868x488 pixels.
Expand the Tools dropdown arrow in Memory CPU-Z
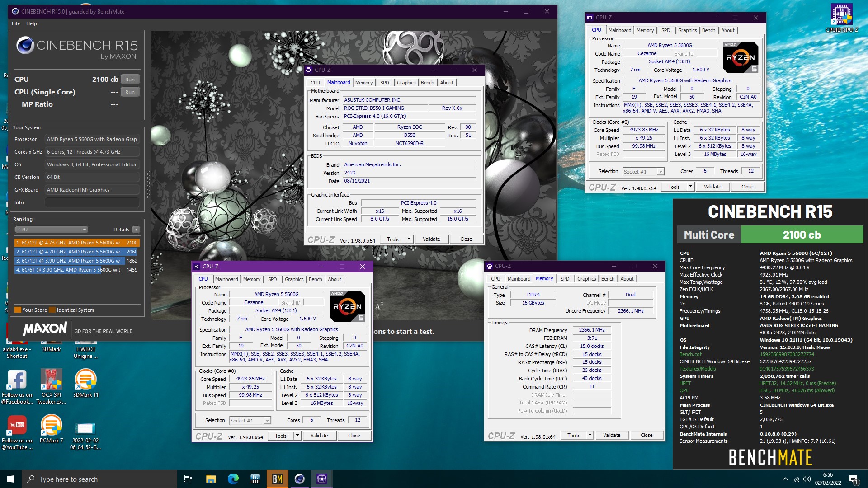pyautogui.click(x=590, y=435)
